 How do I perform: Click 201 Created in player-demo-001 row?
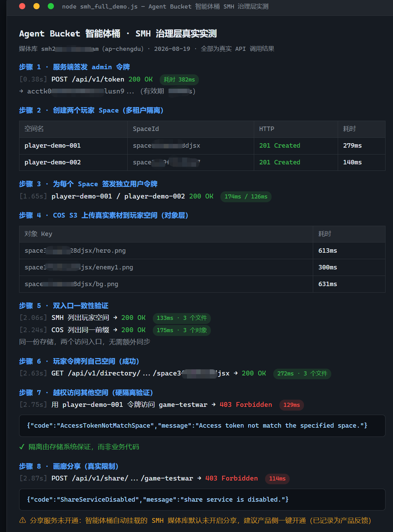coord(280,146)
